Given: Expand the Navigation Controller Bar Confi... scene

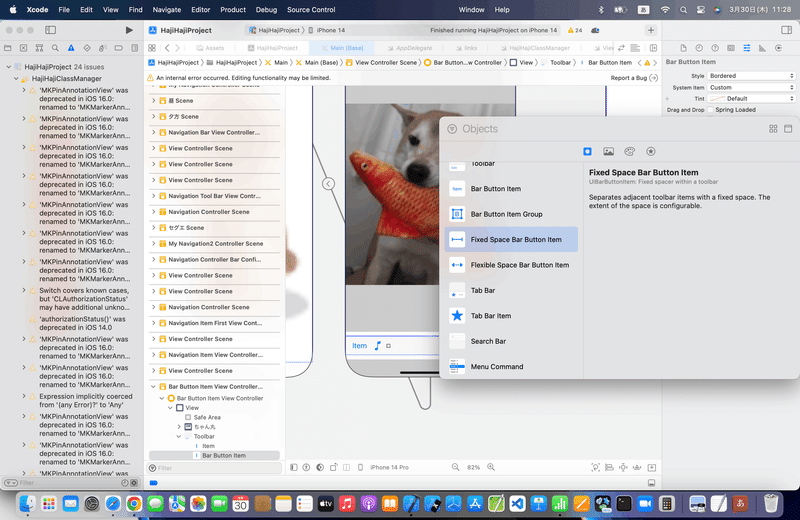Looking at the screenshot, I should tap(154, 259).
